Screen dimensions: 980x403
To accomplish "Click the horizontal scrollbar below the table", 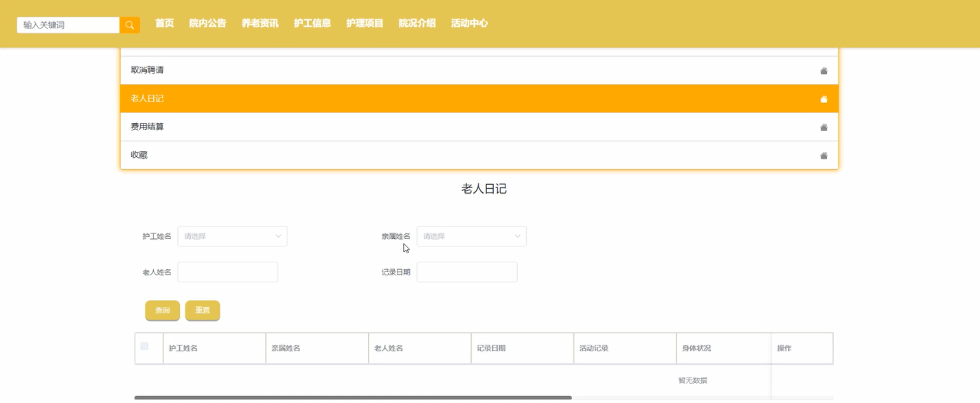I will tap(353, 398).
